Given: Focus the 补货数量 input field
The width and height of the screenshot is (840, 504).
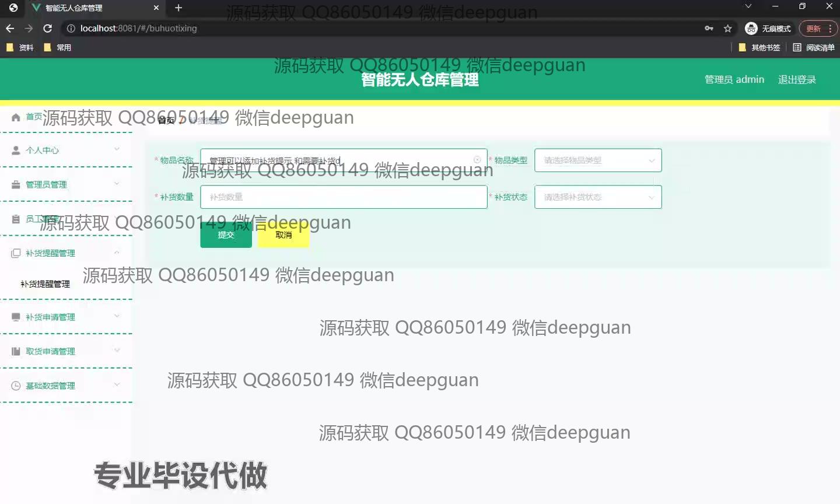Looking at the screenshot, I should tap(343, 197).
